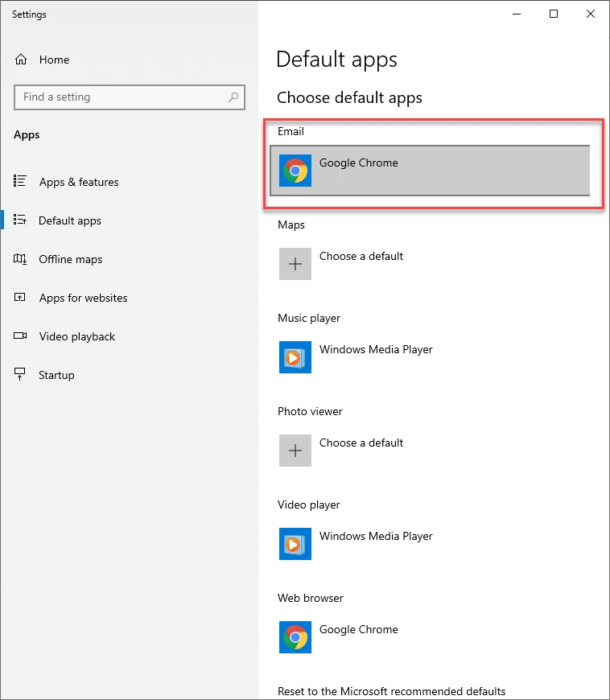
Task: Click Media Player icon under Music player
Action: click(295, 357)
